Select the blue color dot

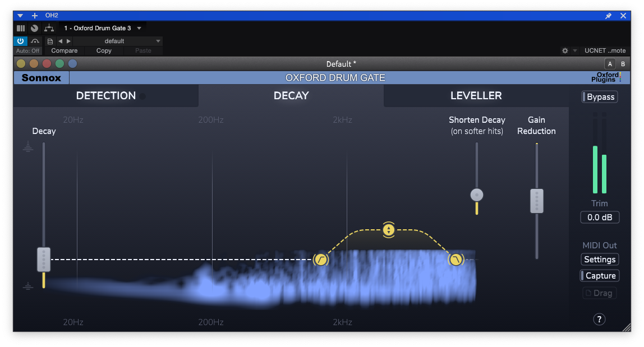coord(73,64)
